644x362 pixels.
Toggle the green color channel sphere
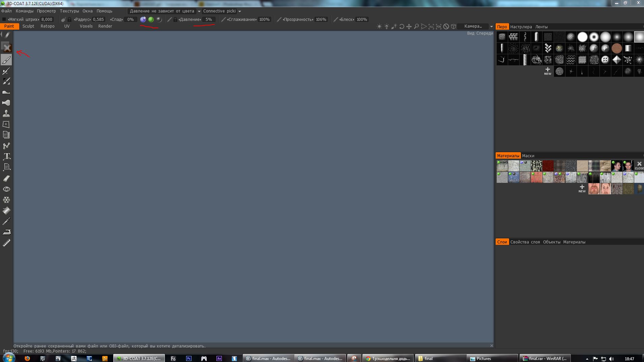(151, 20)
